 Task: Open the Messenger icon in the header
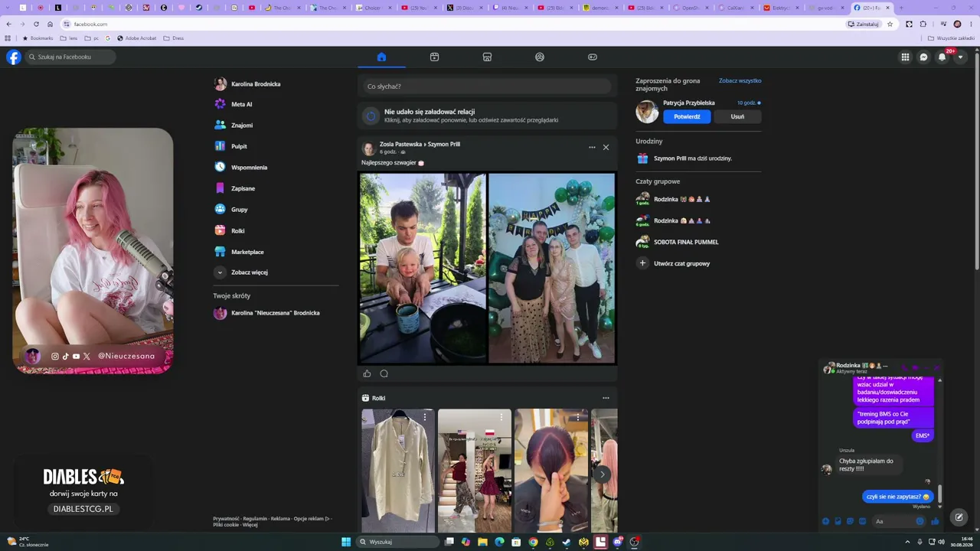tap(923, 57)
